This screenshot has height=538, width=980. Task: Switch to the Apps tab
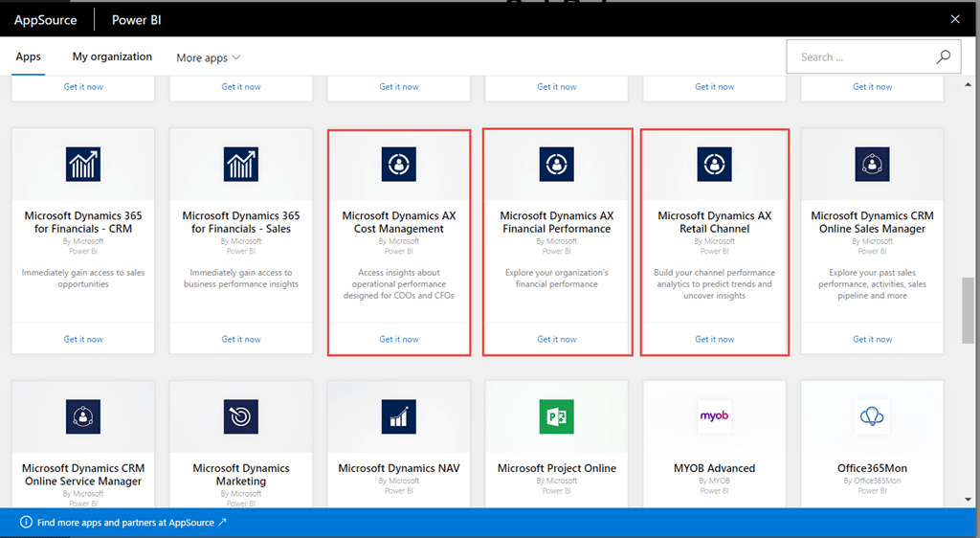(28, 56)
